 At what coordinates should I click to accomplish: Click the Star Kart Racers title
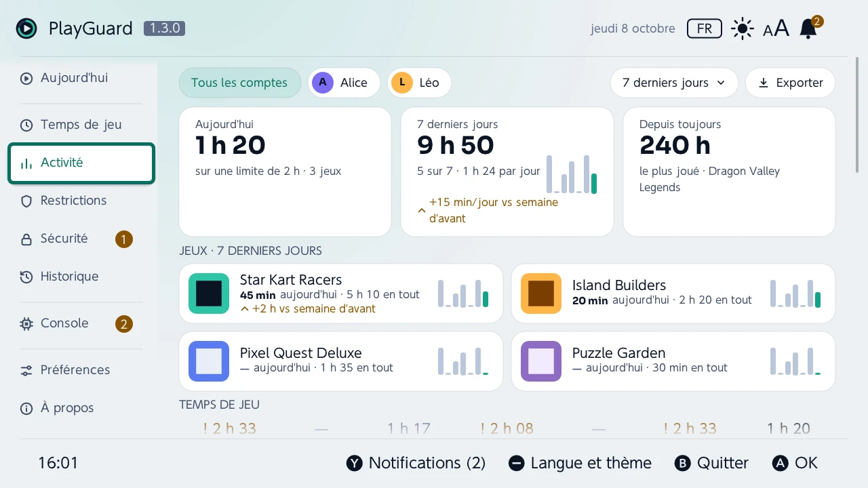coord(291,280)
